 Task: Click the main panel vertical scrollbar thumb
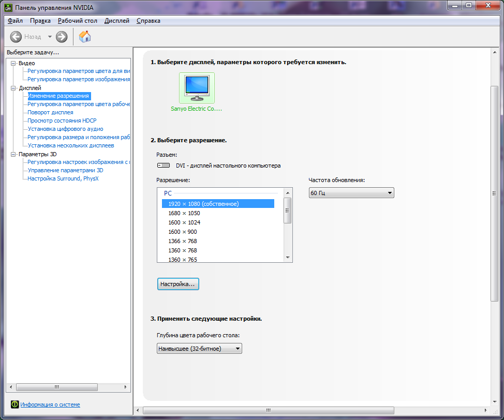tap(494, 193)
